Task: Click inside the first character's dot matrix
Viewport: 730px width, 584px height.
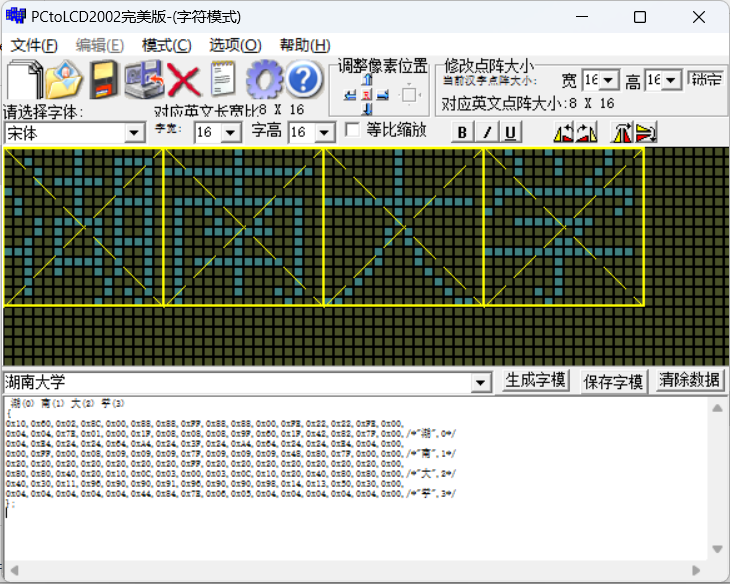Action: coord(84,227)
